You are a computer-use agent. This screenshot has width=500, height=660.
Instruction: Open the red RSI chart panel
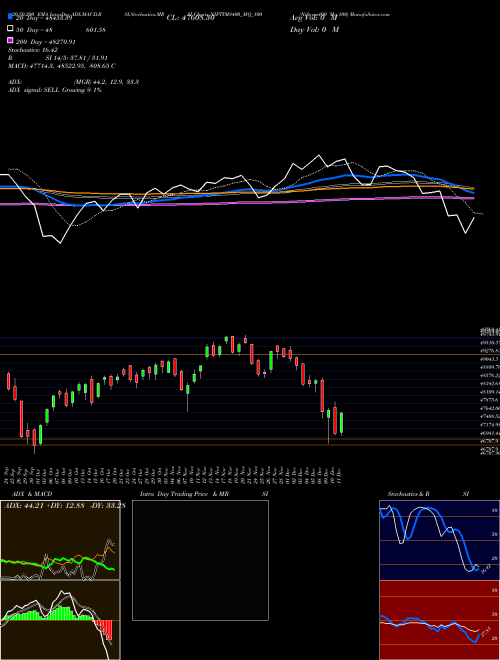(439, 620)
